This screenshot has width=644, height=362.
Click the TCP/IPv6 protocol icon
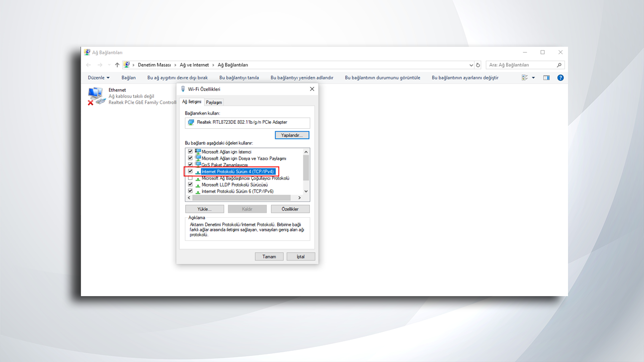198,191
